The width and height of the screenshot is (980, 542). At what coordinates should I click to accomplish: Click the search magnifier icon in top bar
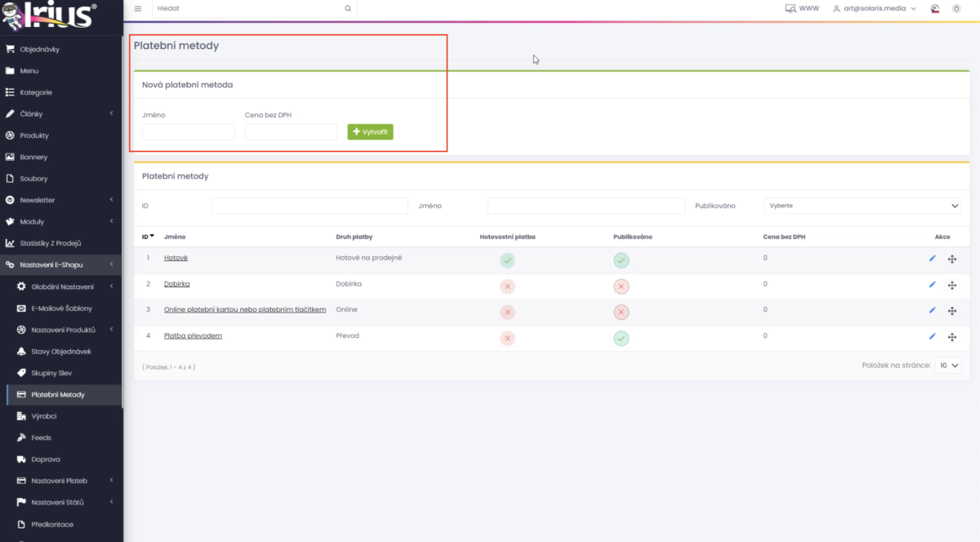348,8
